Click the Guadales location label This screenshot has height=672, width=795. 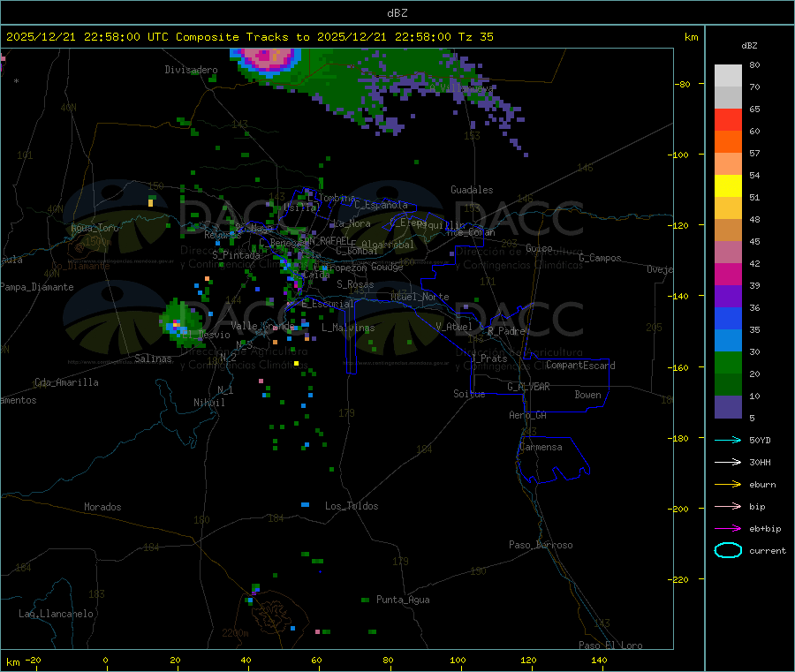[x=472, y=190]
